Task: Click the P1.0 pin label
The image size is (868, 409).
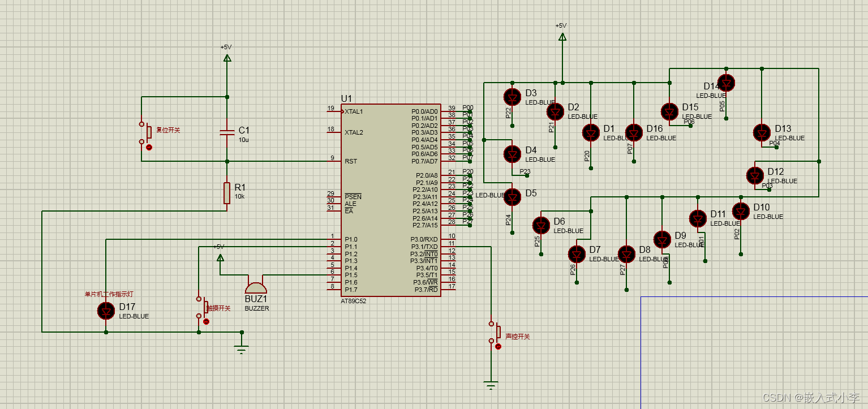Action: tap(351, 240)
